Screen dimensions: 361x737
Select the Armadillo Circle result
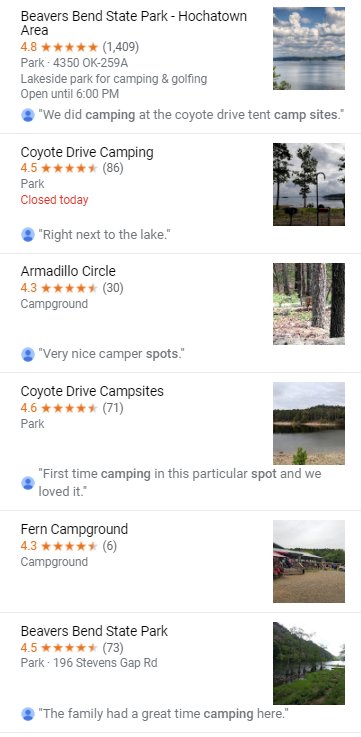[x=68, y=271]
